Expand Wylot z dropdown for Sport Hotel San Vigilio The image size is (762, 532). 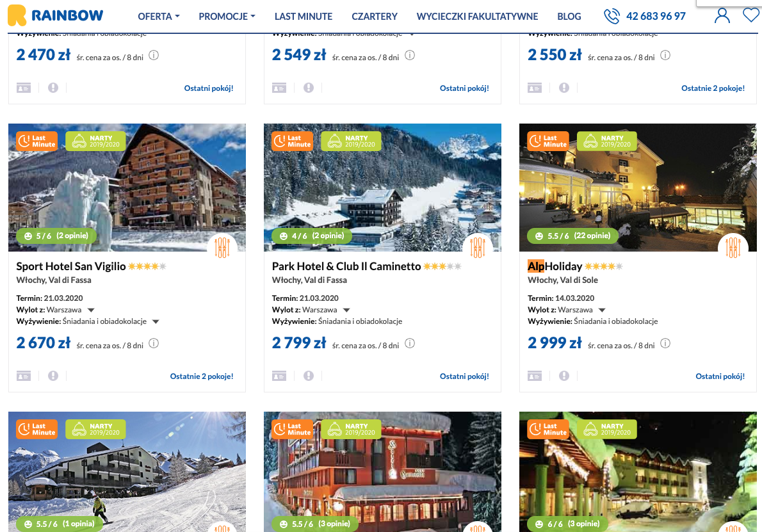[x=91, y=310]
